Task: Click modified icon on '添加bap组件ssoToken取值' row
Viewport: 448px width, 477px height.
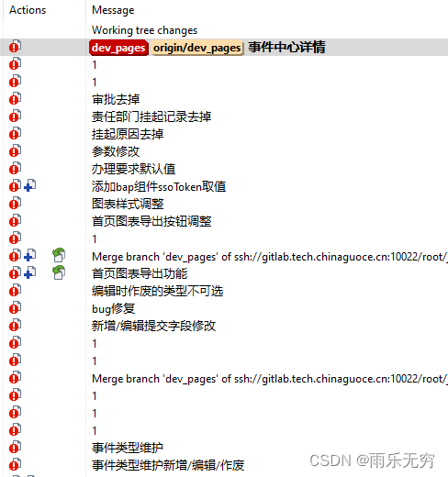Action: [x=15, y=186]
